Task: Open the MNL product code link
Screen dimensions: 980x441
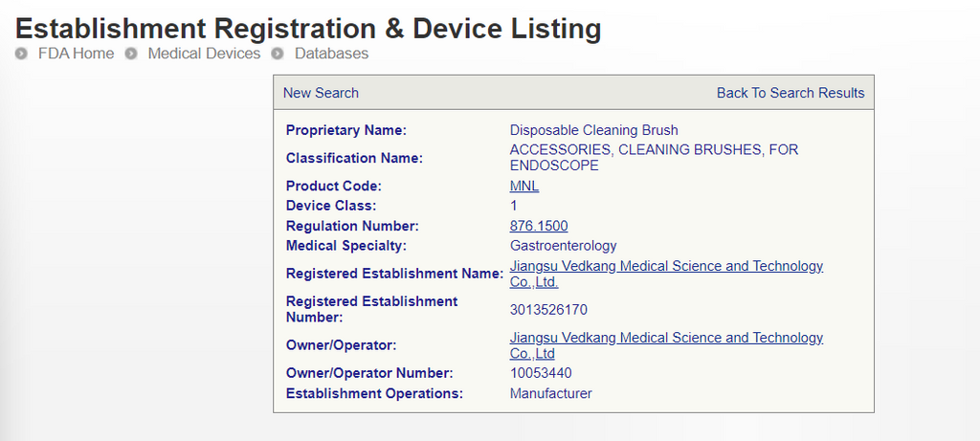Action: [523, 186]
